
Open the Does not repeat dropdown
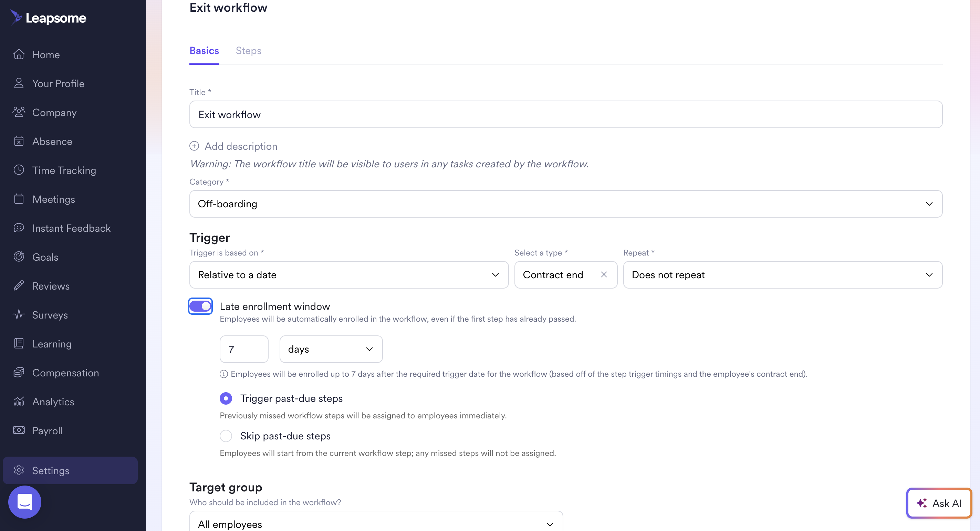tap(782, 275)
